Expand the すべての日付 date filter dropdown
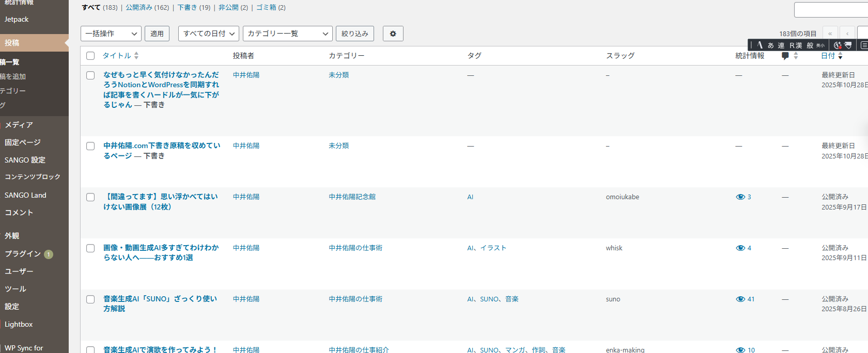This screenshot has width=868, height=353. point(208,34)
